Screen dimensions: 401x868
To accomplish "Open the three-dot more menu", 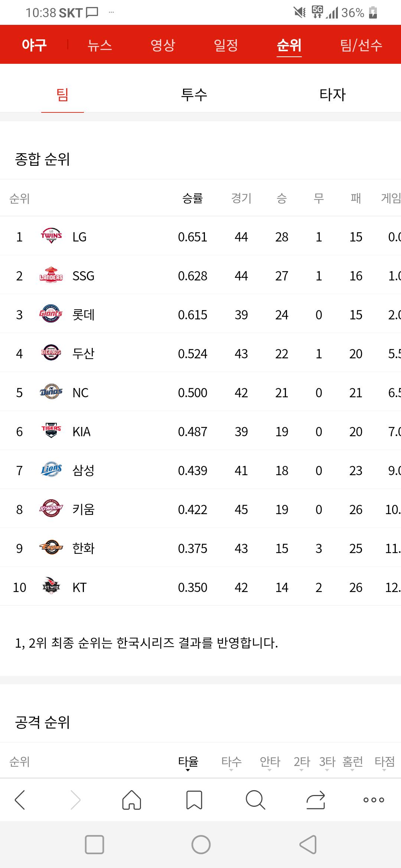I will tap(374, 800).
